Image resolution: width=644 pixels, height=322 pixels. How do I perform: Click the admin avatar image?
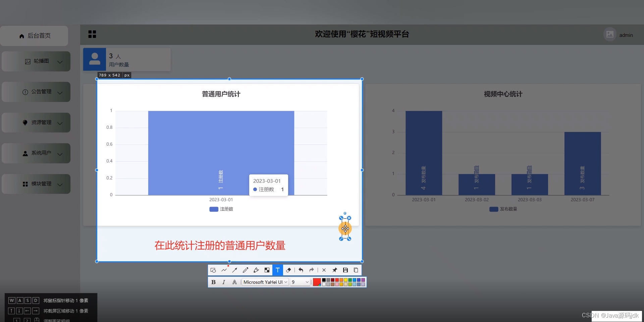[x=610, y=35]
